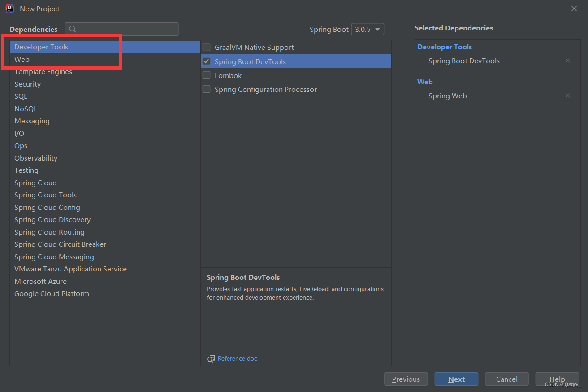
Task: Enable Spring Configuration Processor
Action: point(206,89)
